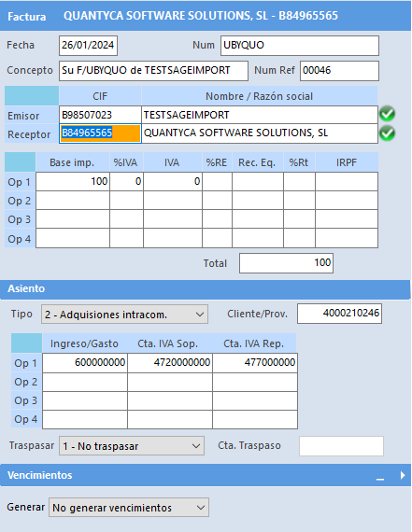Click the Base imp. column header
This screenshot has width=412, height=532.
click(72, 162)
